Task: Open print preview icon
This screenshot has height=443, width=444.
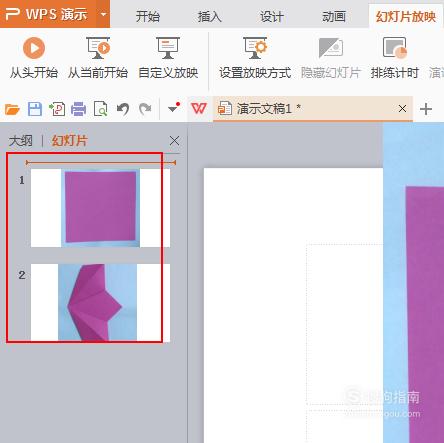Action: pos(101,109)
